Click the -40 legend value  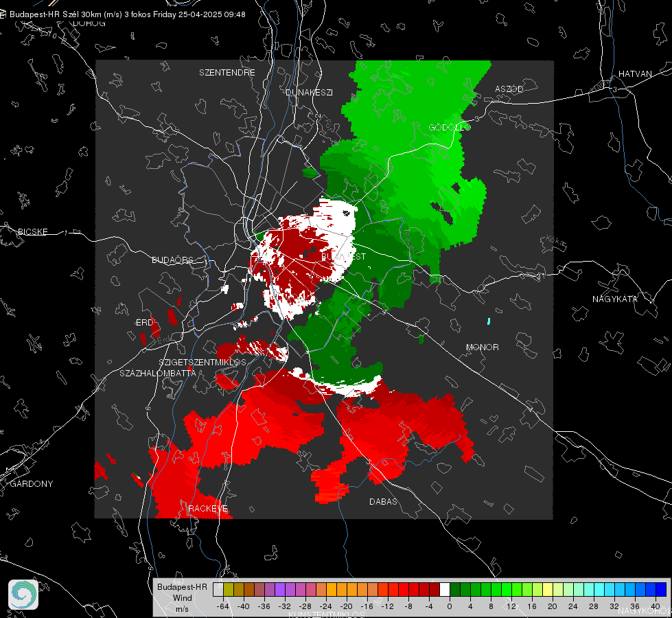click(244, 606)
